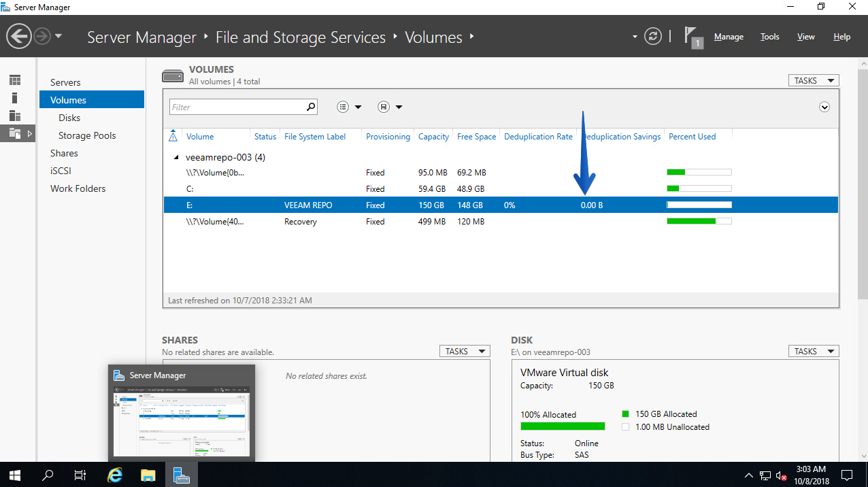Select the Local Server icon in the left rail
This screenshot has height=487, width=868.
[15, 98]
